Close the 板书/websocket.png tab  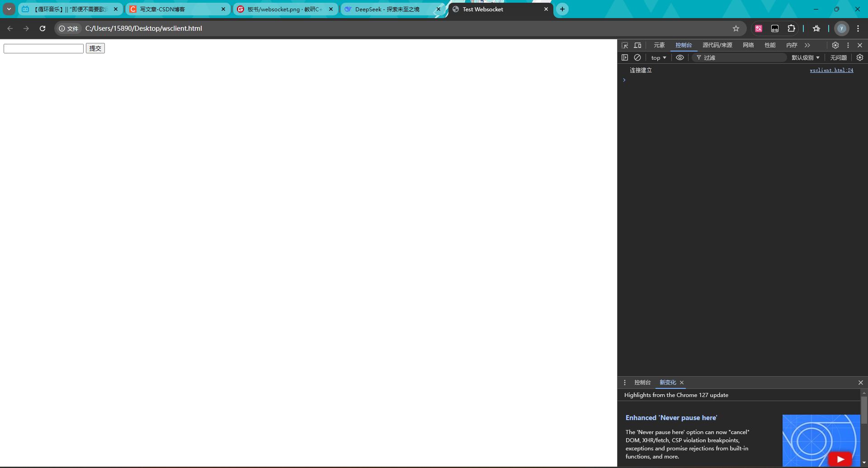tap(331, 9)
